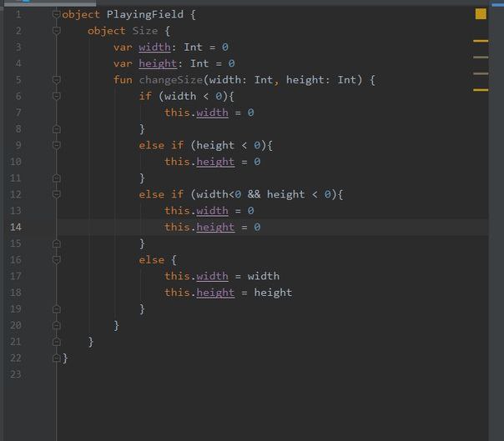Collapse the if (width < 0) fold on line 6

pos(56,96)
